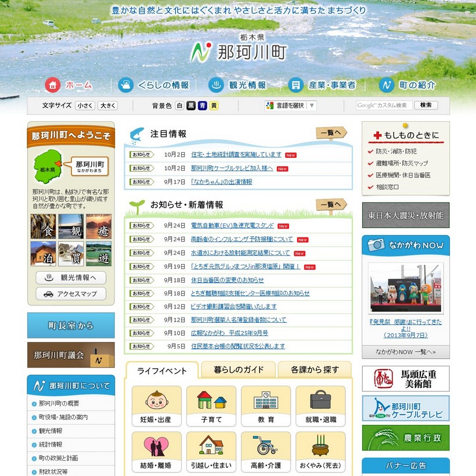Set text size to 大きく
This screenshot has width=476, height=476.
(107, 106)
